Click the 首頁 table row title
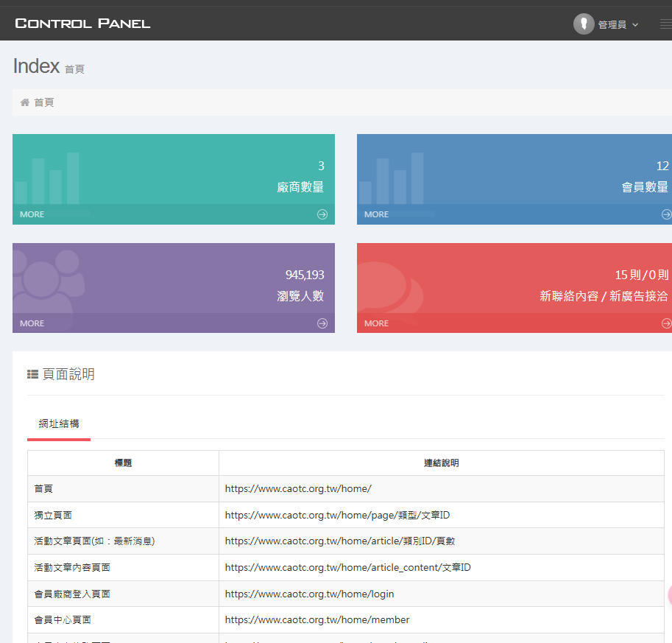The height and width of the screenshot is (643, 672). pyautogui.click(x=43, y=488)
